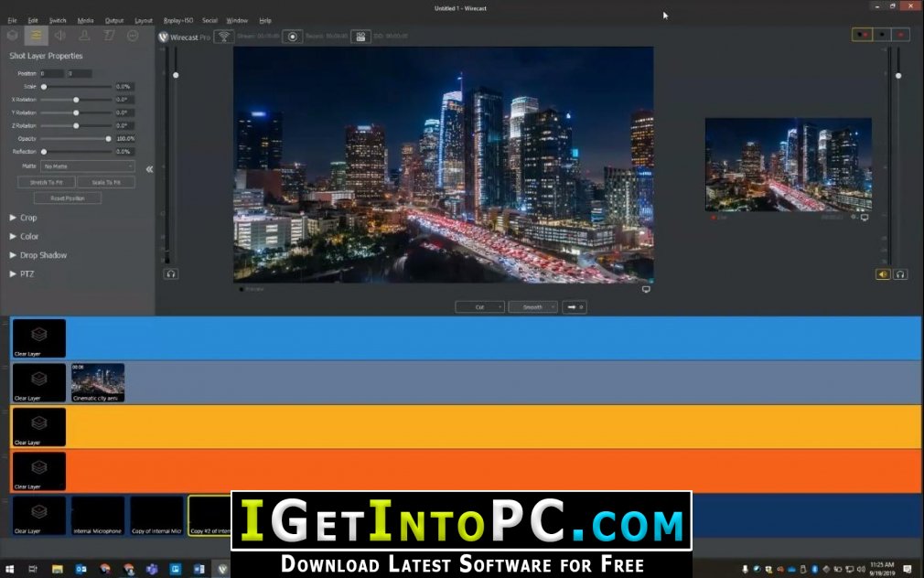Open the Chroma Key stamp tab icon

point(84,36)
